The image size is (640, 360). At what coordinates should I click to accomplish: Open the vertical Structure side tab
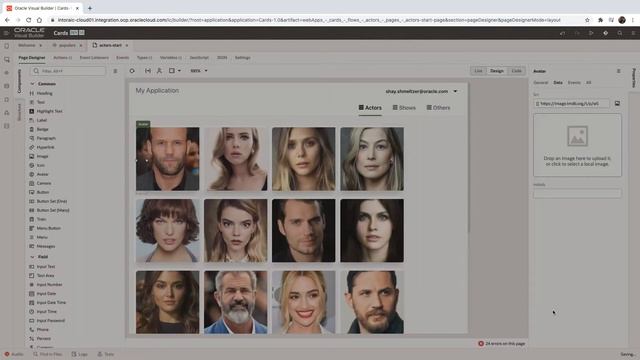point(19,112)
